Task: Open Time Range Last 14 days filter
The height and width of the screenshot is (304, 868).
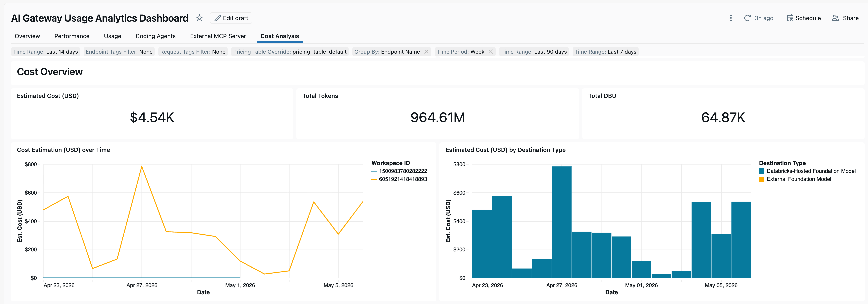Action: pyautogui.click(x=45, y=52)
